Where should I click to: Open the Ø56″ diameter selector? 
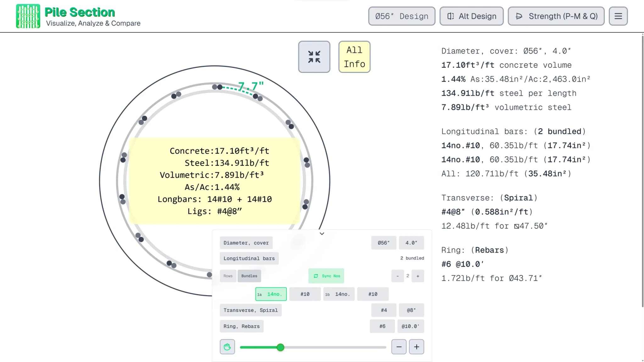coord(384,243)
